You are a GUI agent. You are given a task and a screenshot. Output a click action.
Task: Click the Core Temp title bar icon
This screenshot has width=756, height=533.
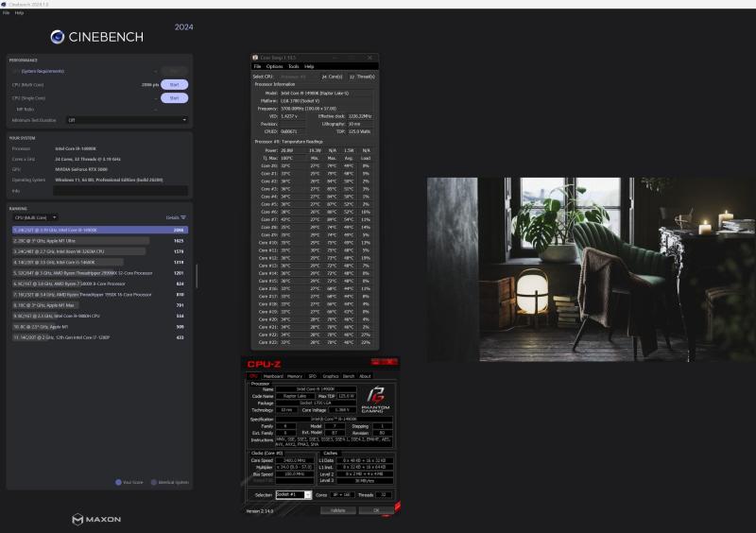tap(255, 58)
